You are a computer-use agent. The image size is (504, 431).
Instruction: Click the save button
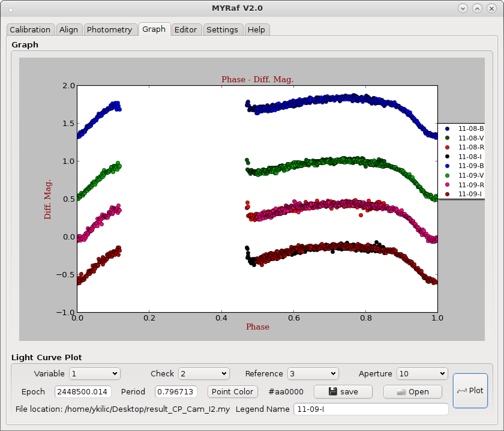pos(343,392)
